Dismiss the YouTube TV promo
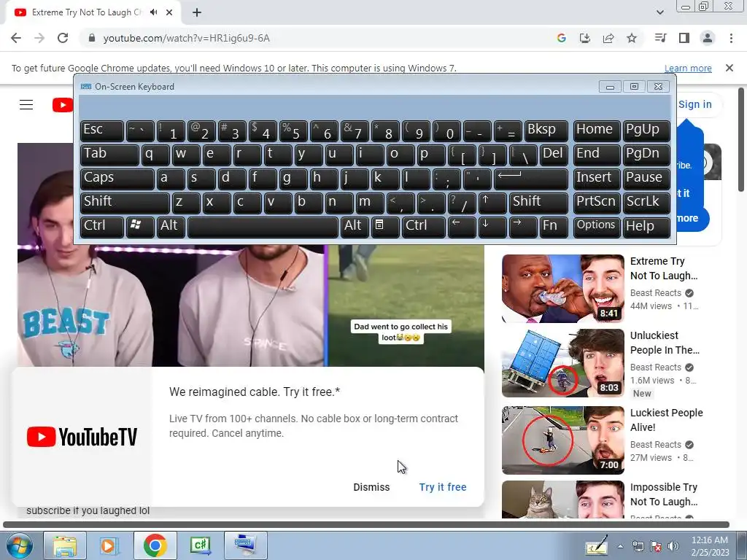The image size is (747, 560). [371, 487]
